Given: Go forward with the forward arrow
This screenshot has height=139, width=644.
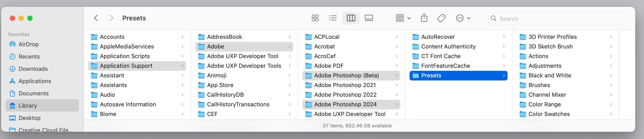Looking at the screenshot, I should tap(112, 18).
